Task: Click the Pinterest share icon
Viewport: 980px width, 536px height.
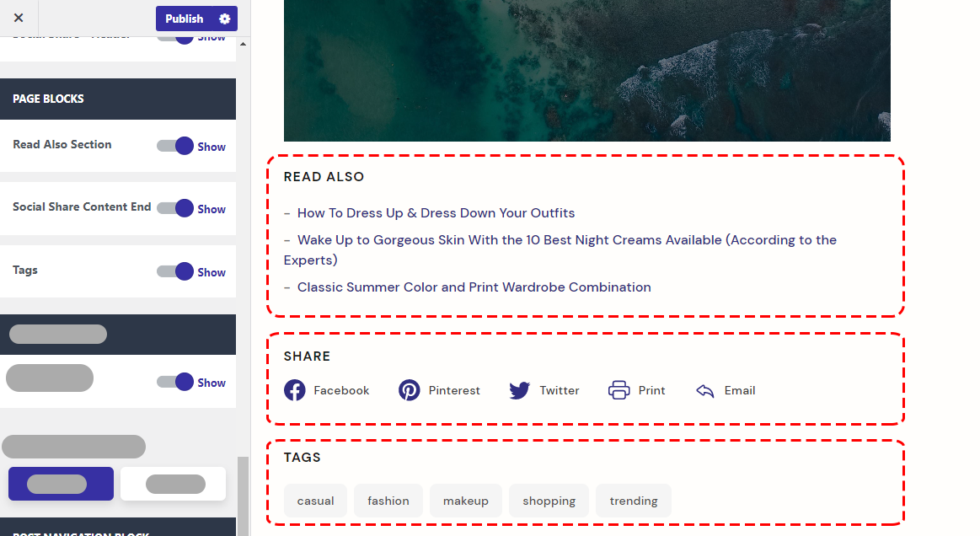Action: [410, 390]
